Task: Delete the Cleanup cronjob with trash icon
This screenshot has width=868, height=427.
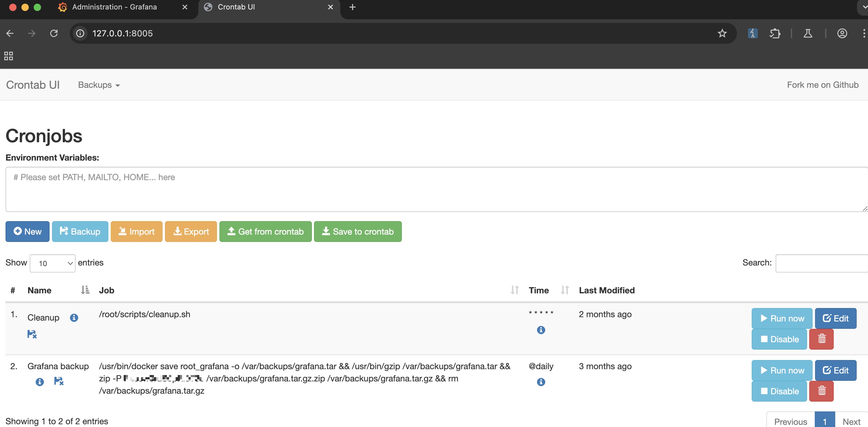Action: click(x=821, y=339)
